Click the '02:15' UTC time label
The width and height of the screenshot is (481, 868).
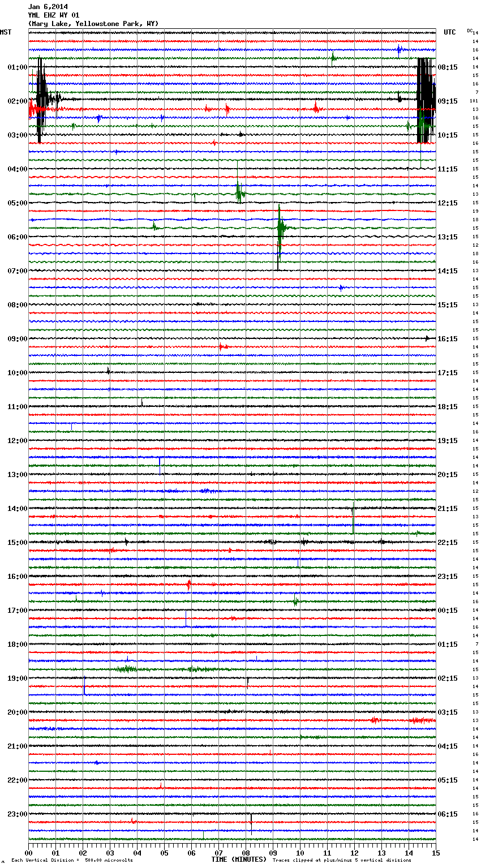click(448, 678)
